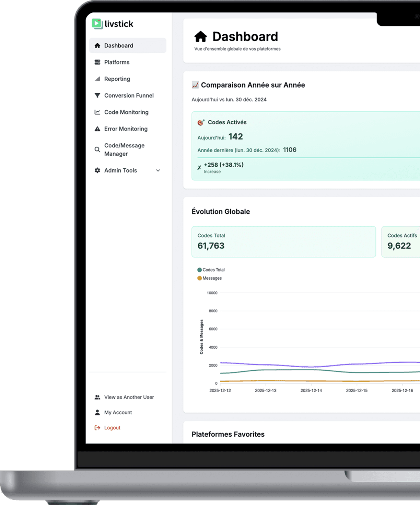Open the Reporting menu item

(x=117, y=79)
